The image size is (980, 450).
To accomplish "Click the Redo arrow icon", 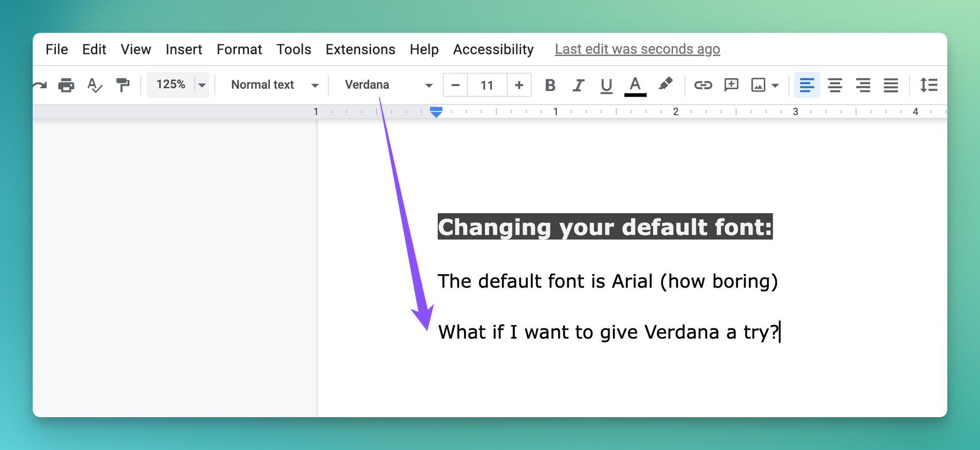I will 40,85.
